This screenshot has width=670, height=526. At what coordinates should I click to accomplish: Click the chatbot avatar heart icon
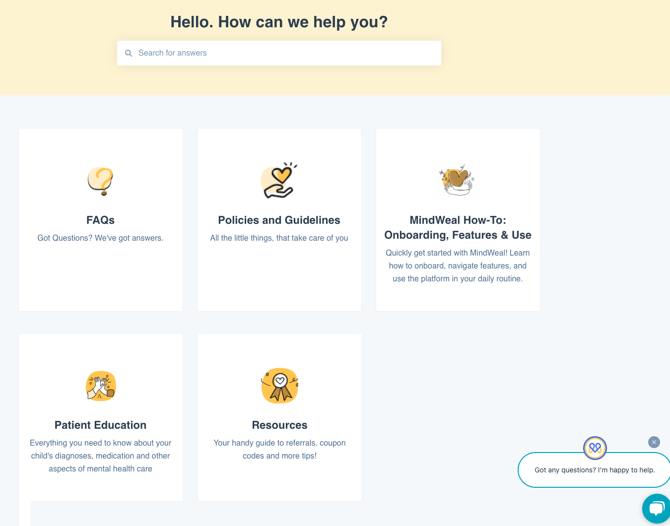pyautogui.click(x=595, y=448)
